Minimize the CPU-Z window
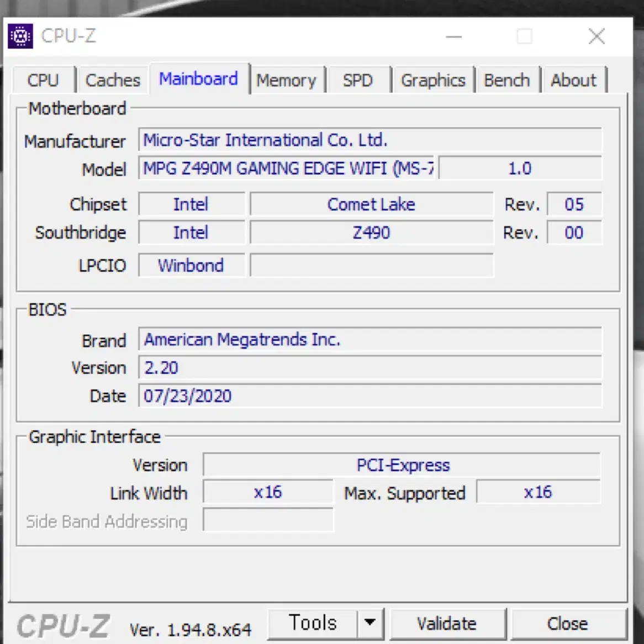The height and width of the screenshot is (644, 644). 454,36
